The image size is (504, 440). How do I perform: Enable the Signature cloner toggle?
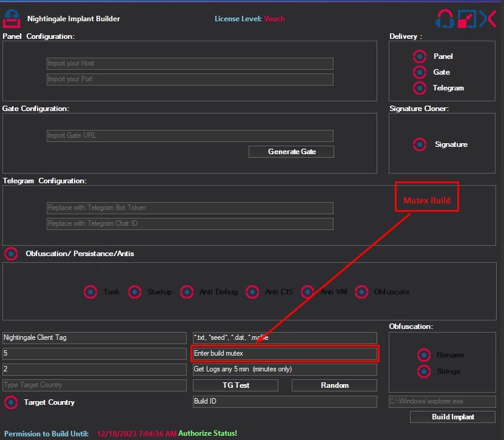420,144
